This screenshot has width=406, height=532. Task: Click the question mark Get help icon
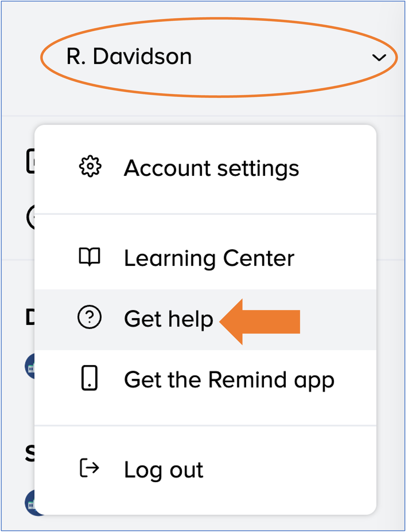pos(89,317)
